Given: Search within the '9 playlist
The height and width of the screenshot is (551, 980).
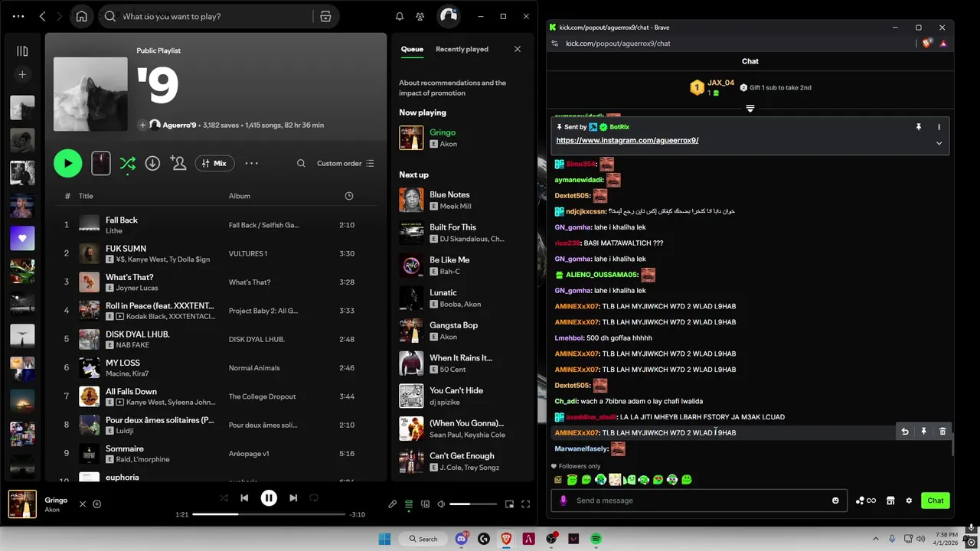Looking at the screenshot, I should [x=301, y=163].
